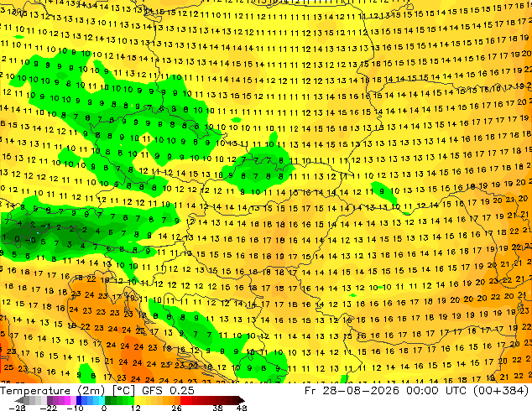532x411 pixels.
Task: Click the date 'Fr 28-08-2026'
Action: coord(352,391)
